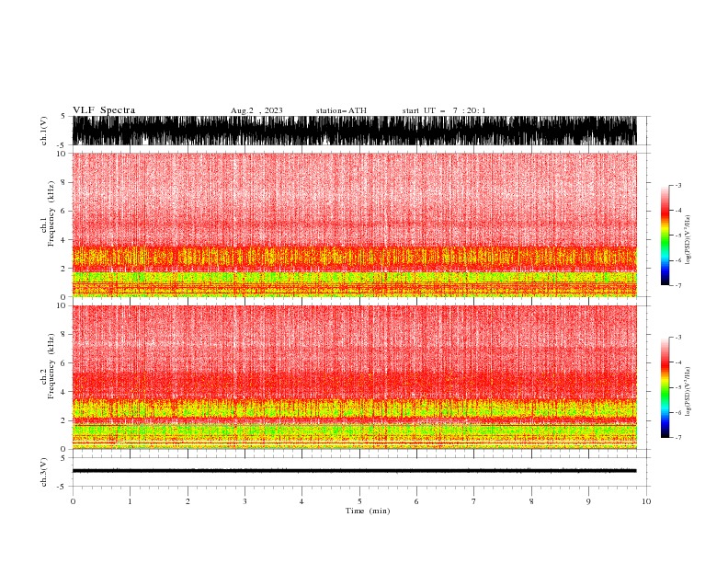Click the ch.1 voltage waveform plot
The height and width of the screenshot is (563, 728).
pyautogui.click(x=355, y=131)
